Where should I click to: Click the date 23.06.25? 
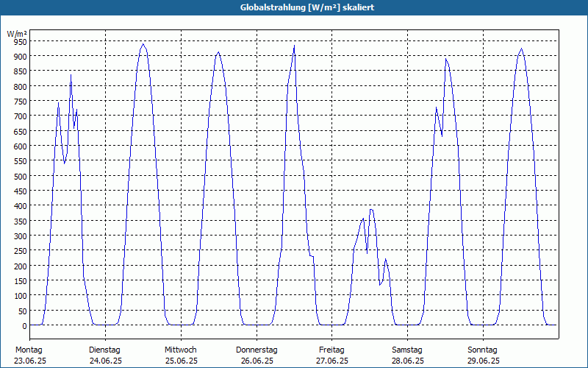click(30, 361)
